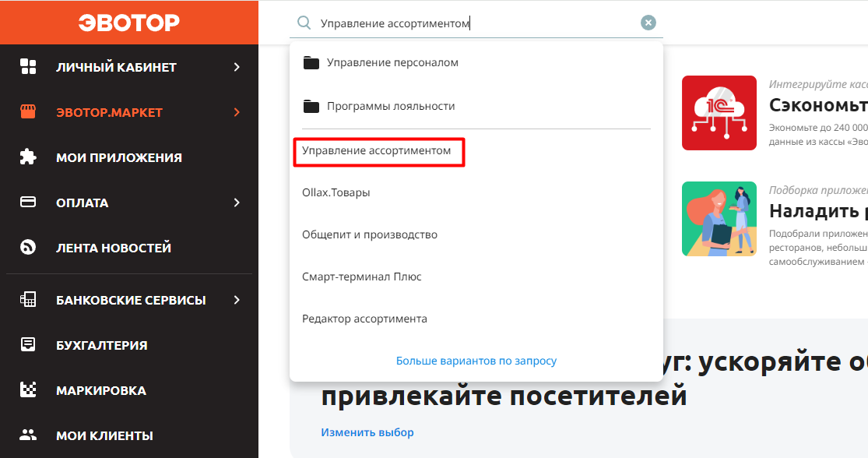868x458 pixels.
Task: Open the restaurant apps collection image
Action: (x=719, y=219)
